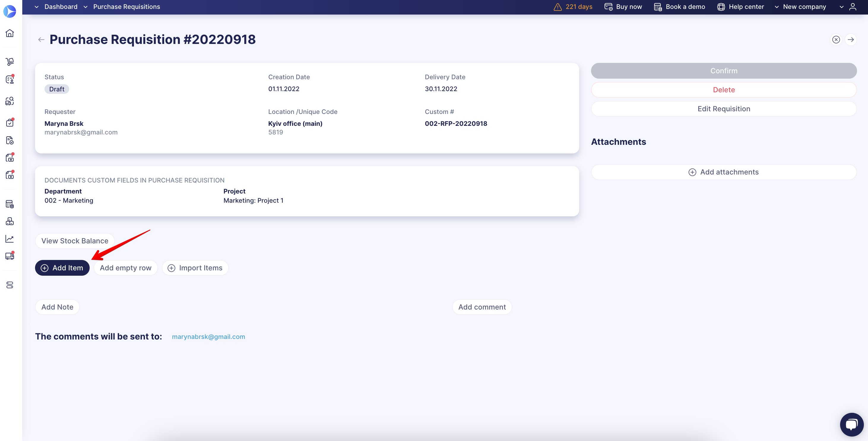
Task: Open the shopping bag checkmark sidebar icon
Action: [x=10, y=123]
